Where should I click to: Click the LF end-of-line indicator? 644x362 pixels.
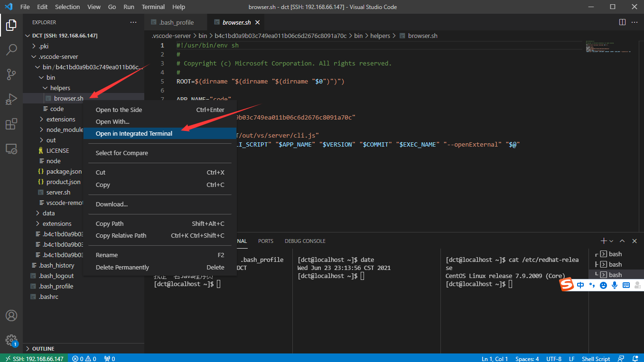point(572,359)
